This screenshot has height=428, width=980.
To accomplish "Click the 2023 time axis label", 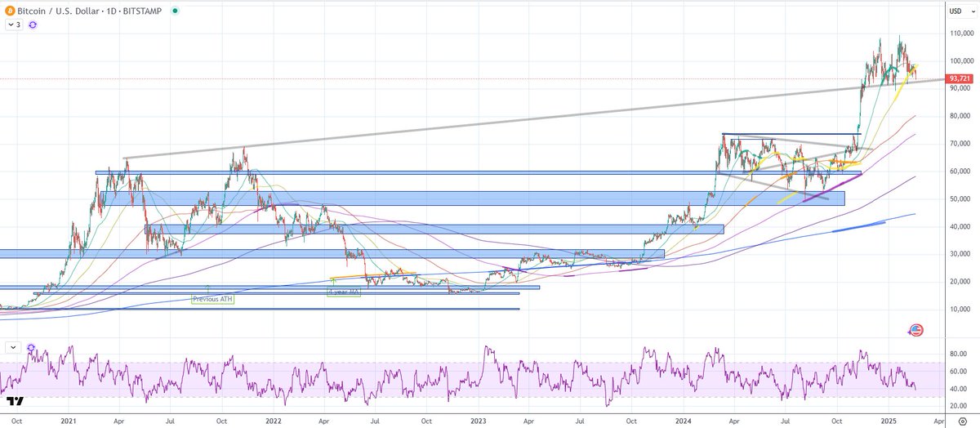I will pyautogui.click(x=479, y=421).
